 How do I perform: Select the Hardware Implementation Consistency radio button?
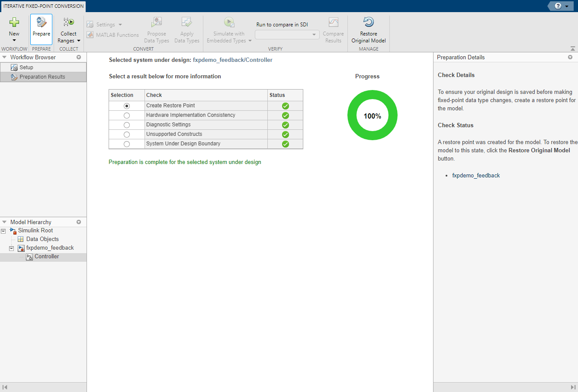[x=127, y=116]
